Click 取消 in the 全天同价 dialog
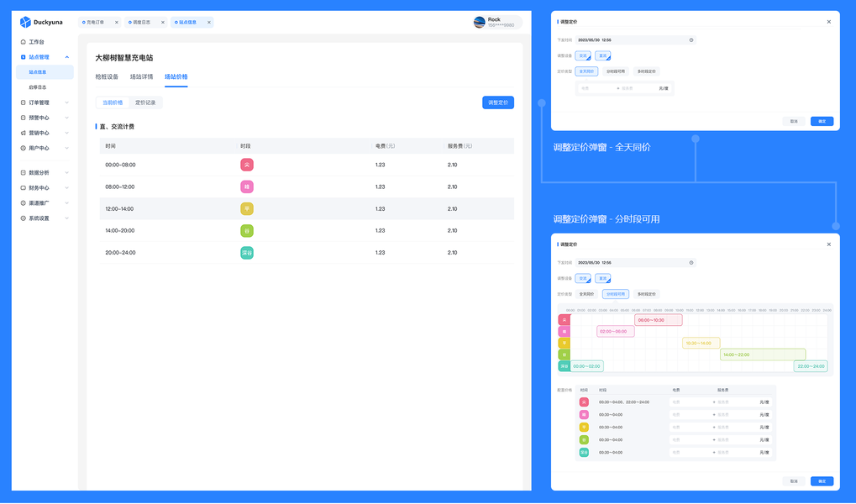The width and height of the screenshot is (856, 504). click(x=794, y=121)
